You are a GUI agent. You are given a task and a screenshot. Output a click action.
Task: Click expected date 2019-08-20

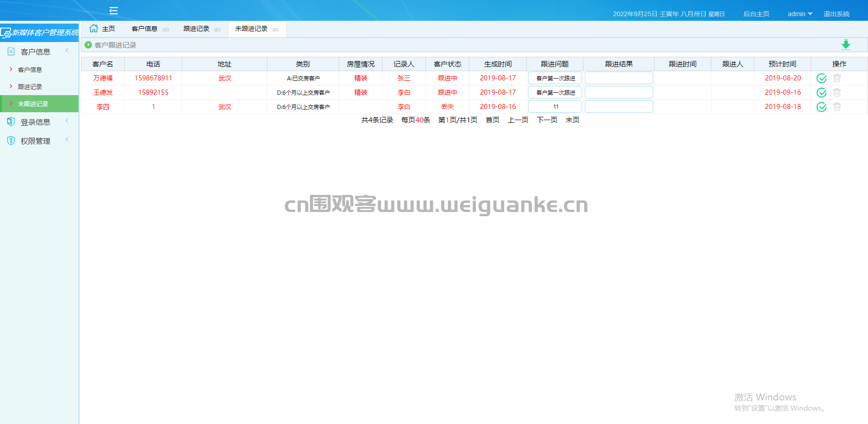click(783, 78)
